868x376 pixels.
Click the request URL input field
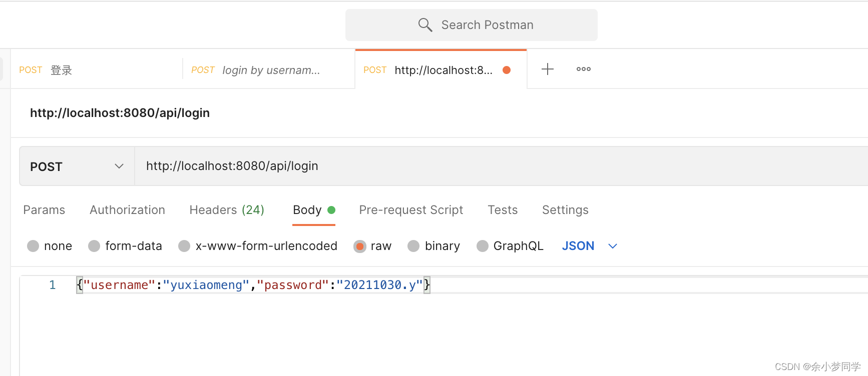click(x=501, y=166)
